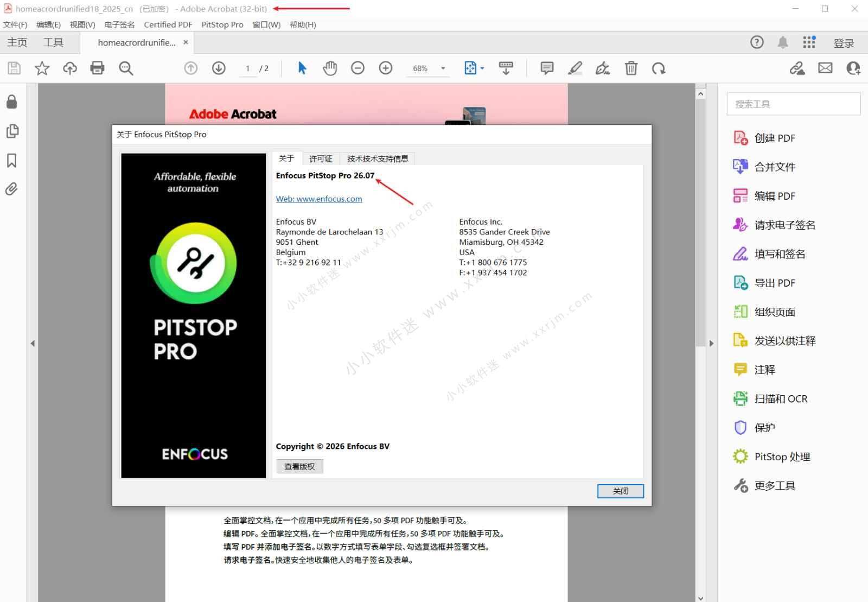The width and height of the screenshot is (868, 602).
Task: Open the 窗口(W) menu
Action: click(x=266, y=24)
